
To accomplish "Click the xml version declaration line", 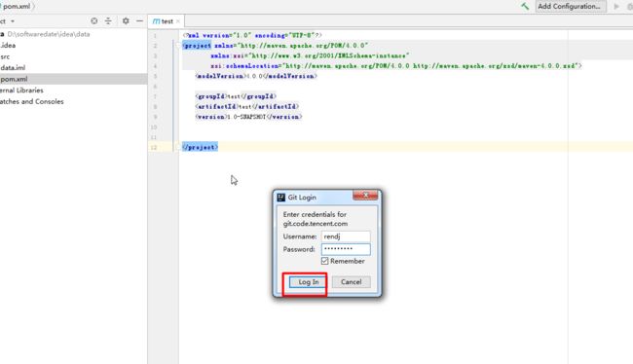I will [x=252, y=35].
